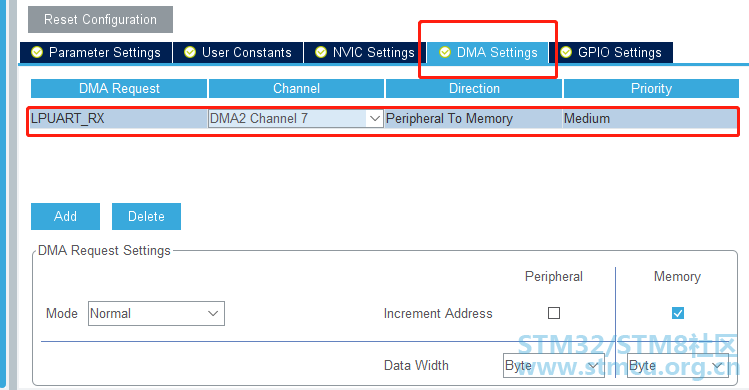The image size is (749, 390).
Task: Select the DMA Settings tab
Action: pos(488,52)
